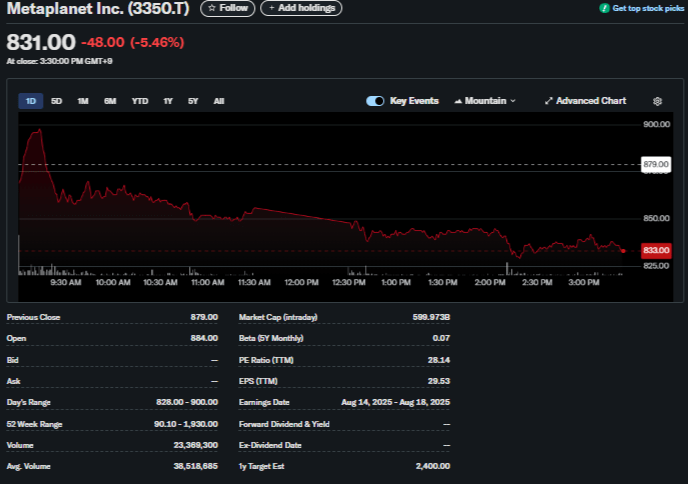Click the 52 Week Range value
Screen dimensions: 688x484
(x=186, y=424)
